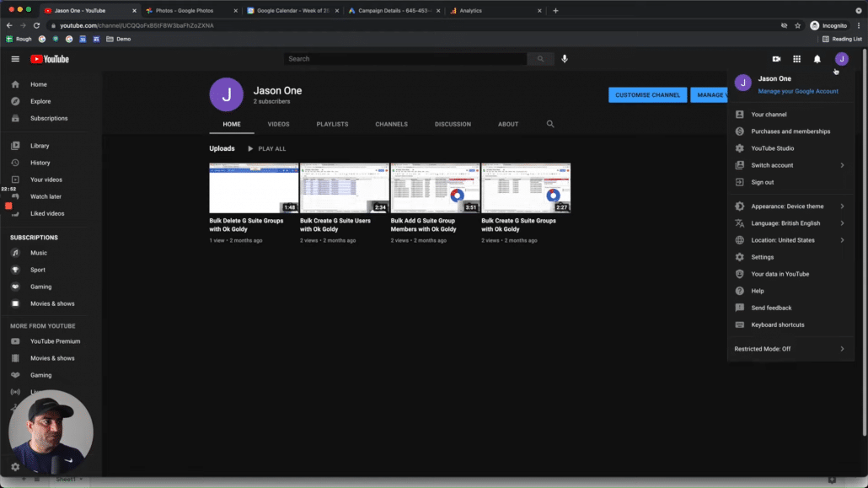The height and width of the screenshot is (488, 868).
Task: Click Customise Channel button
Action: pyautogui.click(x=647, y=94)
